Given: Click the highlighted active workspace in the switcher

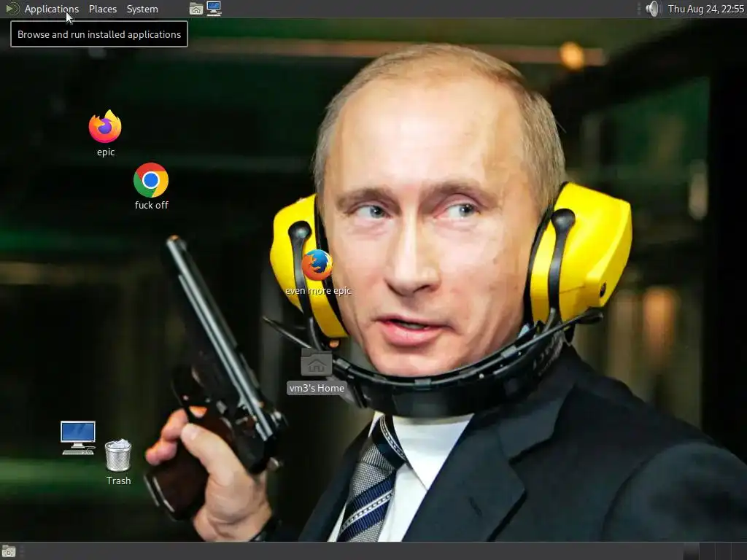Looking at the screenshot, I should point(692,551).
